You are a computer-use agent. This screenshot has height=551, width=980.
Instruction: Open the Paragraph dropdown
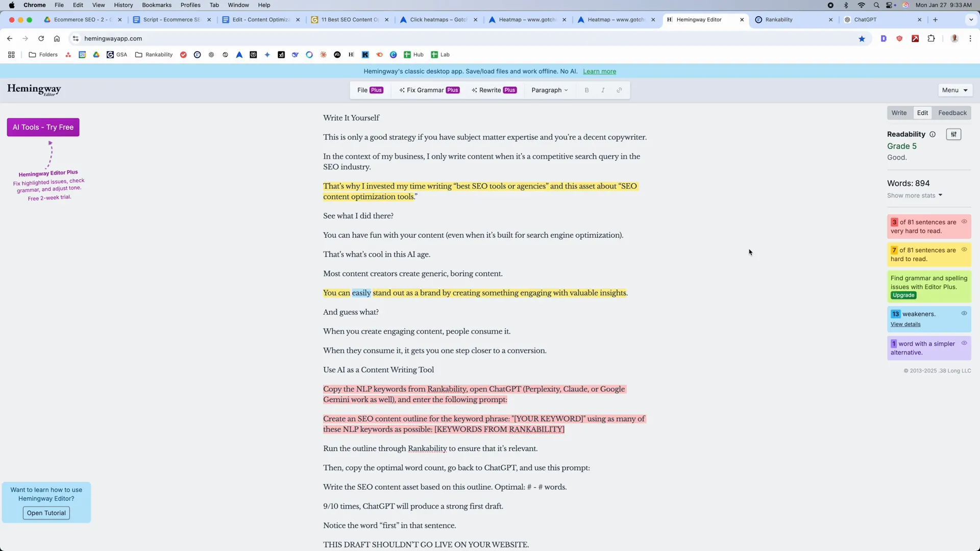pyautogui.click(x=549, y=90)
